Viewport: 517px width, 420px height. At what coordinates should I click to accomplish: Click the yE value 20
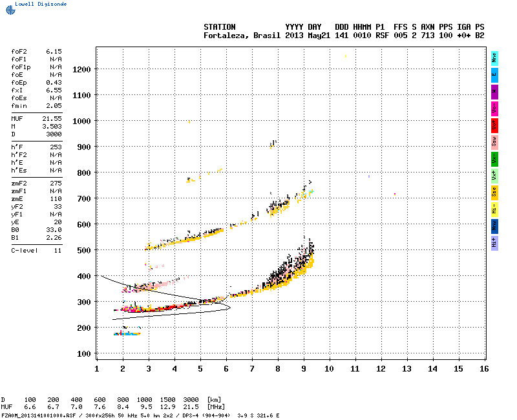click(58, 222)
